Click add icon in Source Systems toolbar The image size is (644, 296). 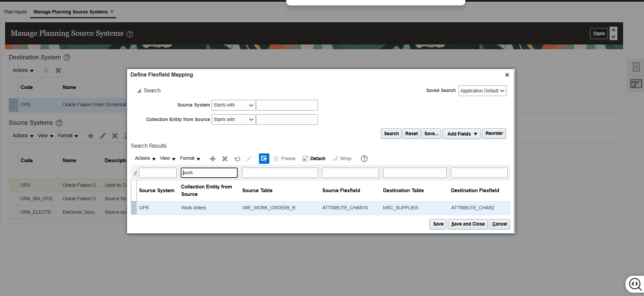[91, 136]
